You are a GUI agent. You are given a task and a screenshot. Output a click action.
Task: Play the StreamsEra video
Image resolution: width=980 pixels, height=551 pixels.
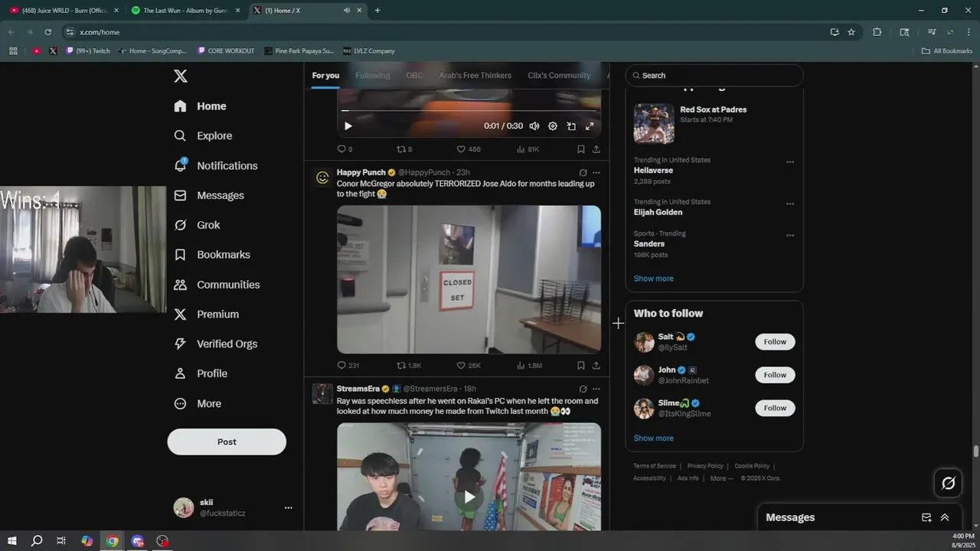(469, 497)
